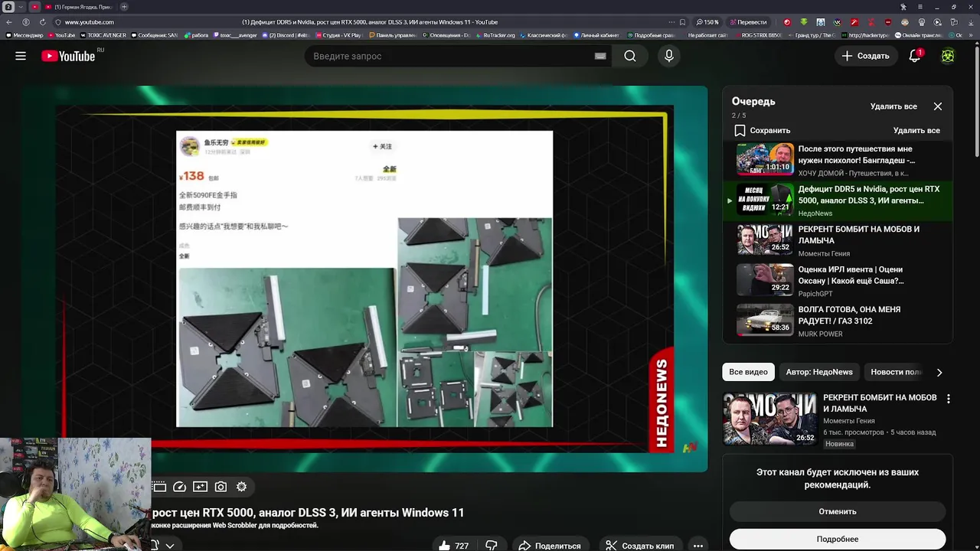Save the queue with Сохранить
Viewport: 980px width, 551px height.
coord(762,130)
